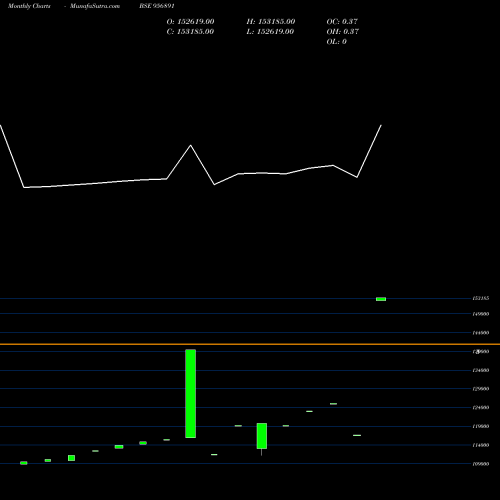This screenshot has width=500, height=500.
Task: Click the 'BSE 956891' symbol label
Action: 157,6
